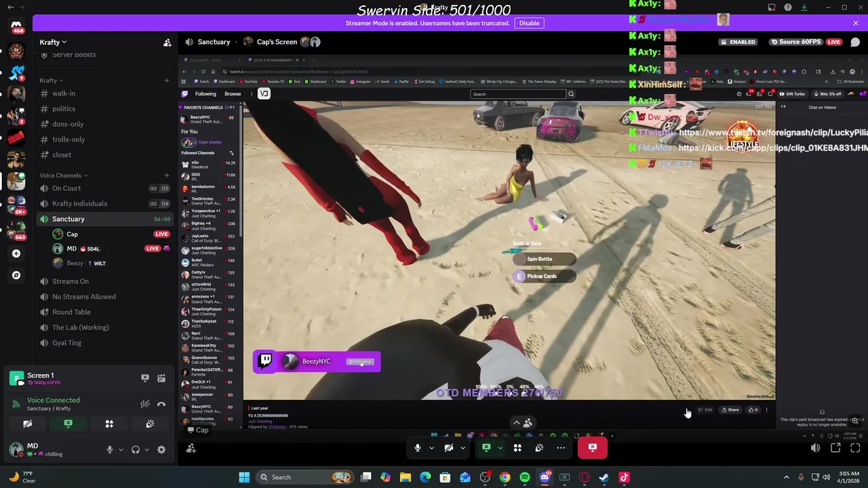868x488 pixels.
Task: Open user settings gear icon
Action: 161,449
